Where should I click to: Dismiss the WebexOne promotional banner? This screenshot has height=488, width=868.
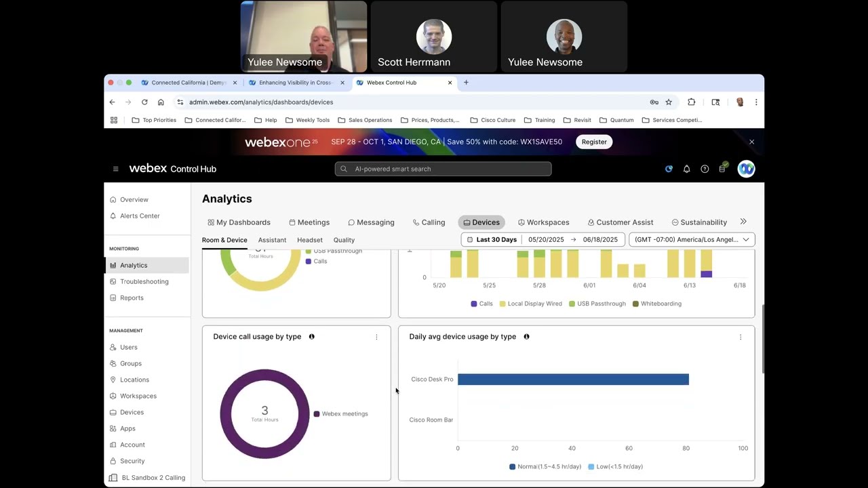751,142
